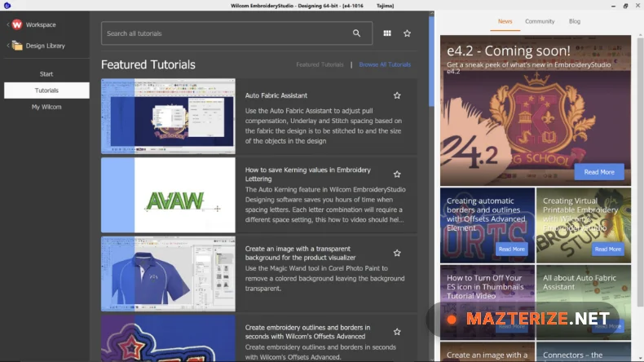
Task: Favorite the Auto Fabric Assistant tutorial
Action: point(397,95)
